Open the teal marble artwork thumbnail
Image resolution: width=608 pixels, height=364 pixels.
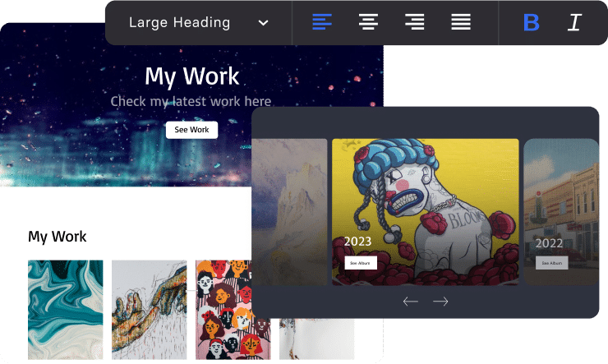point(66,310)
